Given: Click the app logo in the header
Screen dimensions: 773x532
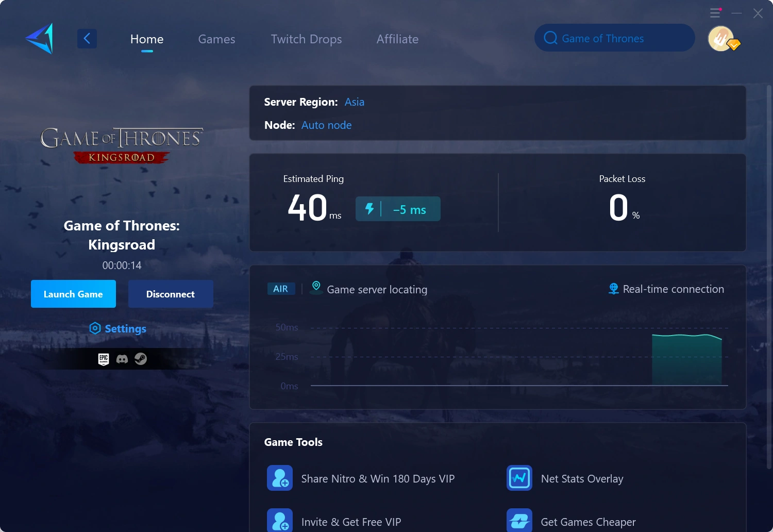Looking at the screenshot, I should 40,39.
